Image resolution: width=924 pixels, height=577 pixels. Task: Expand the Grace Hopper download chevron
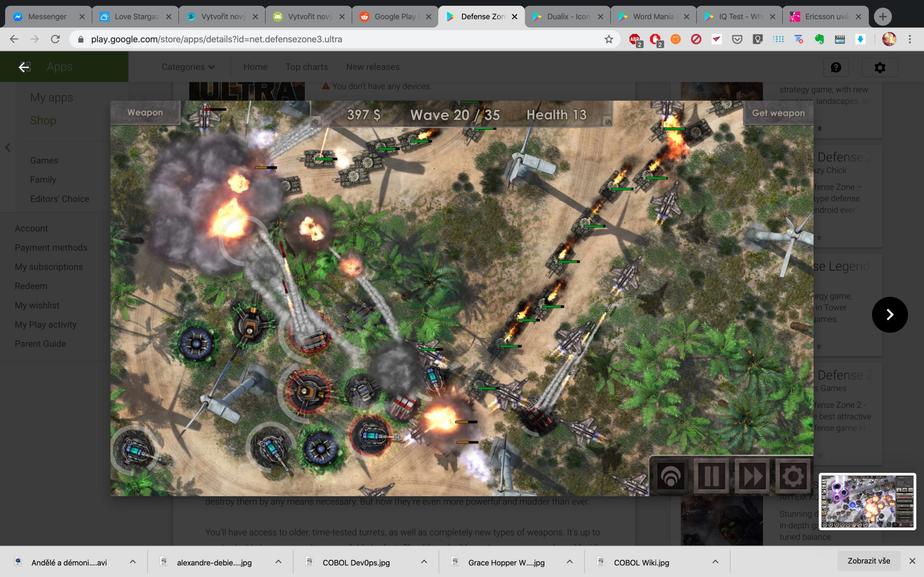pos(570,562)
